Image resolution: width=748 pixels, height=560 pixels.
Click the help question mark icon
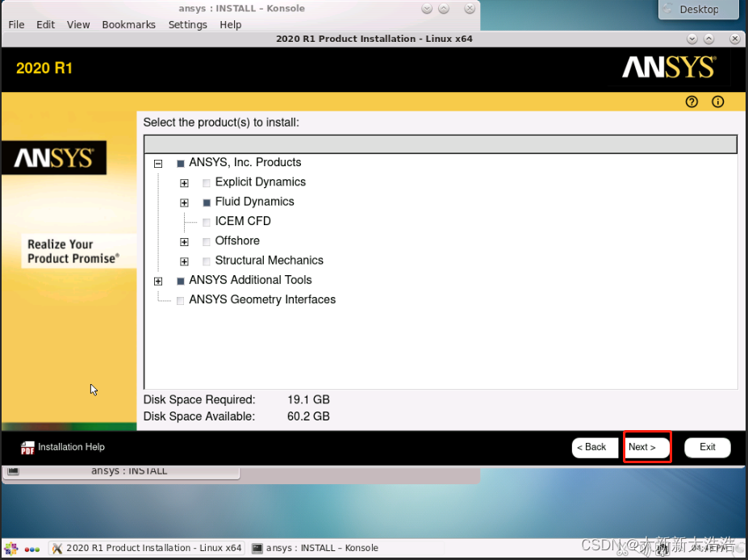click(x=692, y=102)
